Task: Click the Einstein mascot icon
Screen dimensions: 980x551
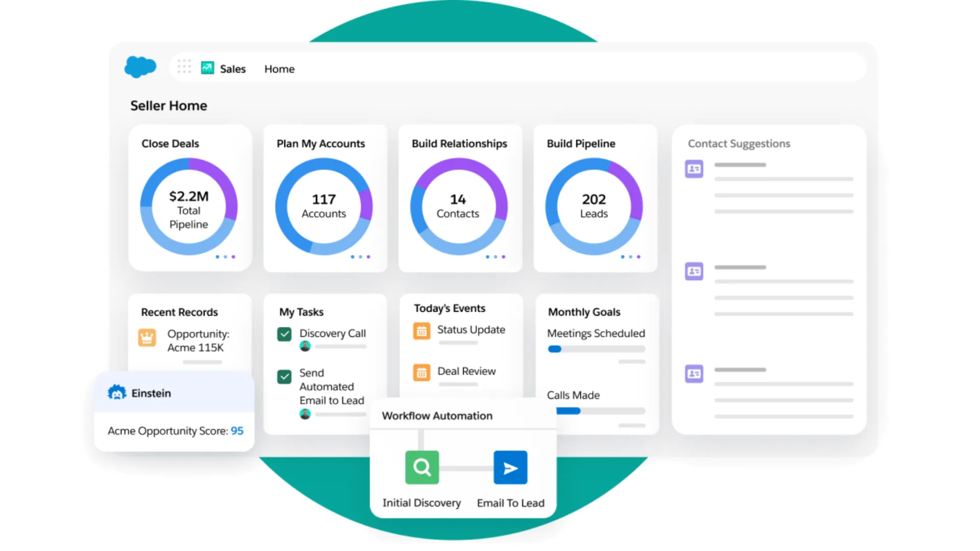Action: coord(117,392)
